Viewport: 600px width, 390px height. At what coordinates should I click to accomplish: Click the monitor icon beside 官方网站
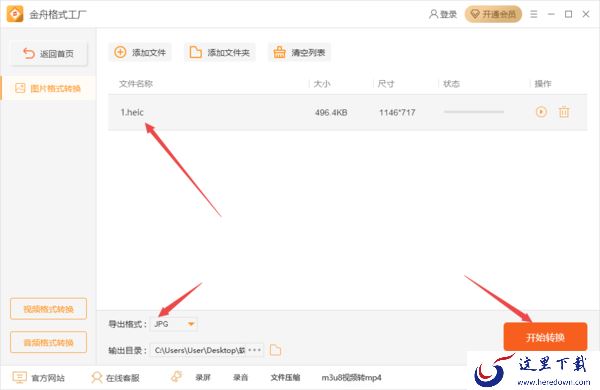tap(20, 377)
